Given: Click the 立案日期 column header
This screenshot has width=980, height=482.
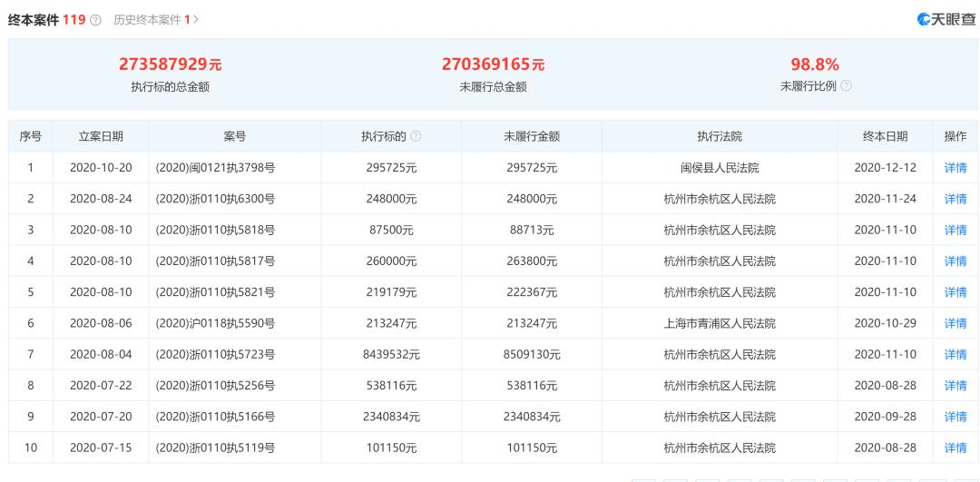Looking at the screenshot, I should pyautogui.click(x=101, y=136).
